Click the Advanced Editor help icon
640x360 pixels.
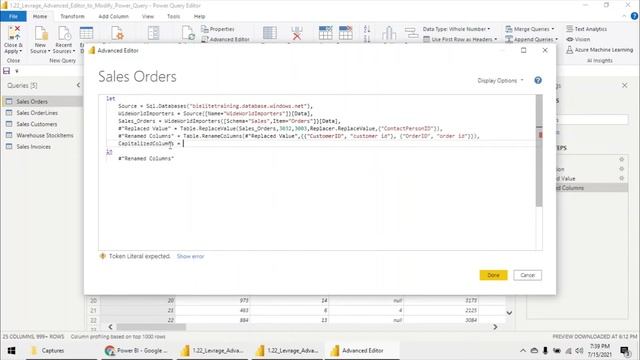tap(538, 80)
